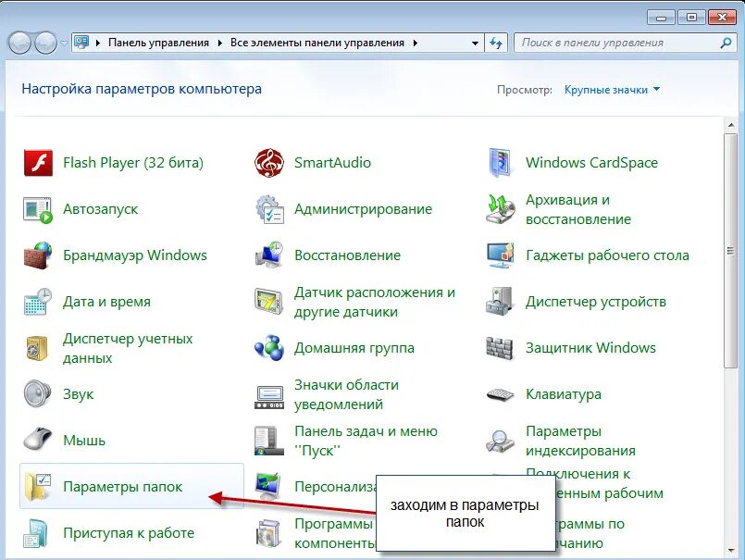The width and height of the screenshot is (745, 560).
Task: Open the Flash Player (32 бита) link
Action: pos(133,163)
